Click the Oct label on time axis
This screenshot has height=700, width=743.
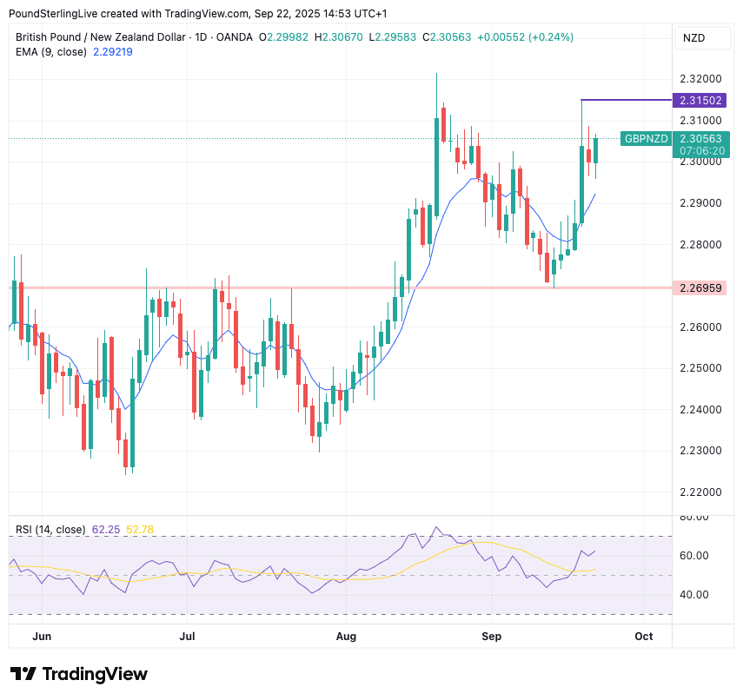tap(643, 637)
